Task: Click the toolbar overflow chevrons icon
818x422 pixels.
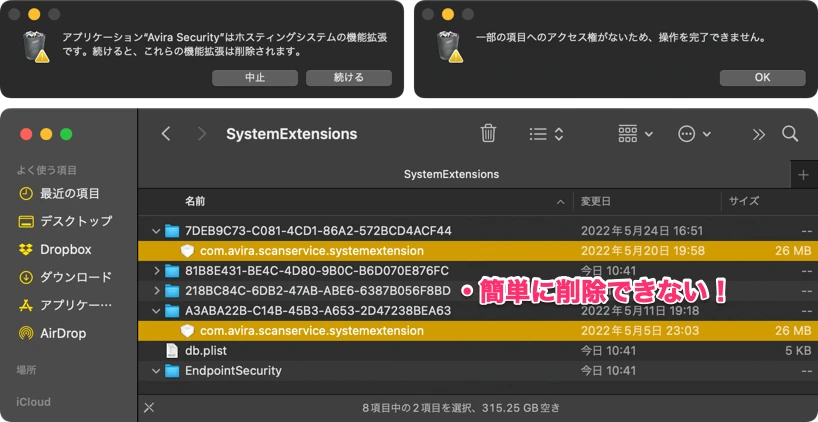Action: (758, 133)
